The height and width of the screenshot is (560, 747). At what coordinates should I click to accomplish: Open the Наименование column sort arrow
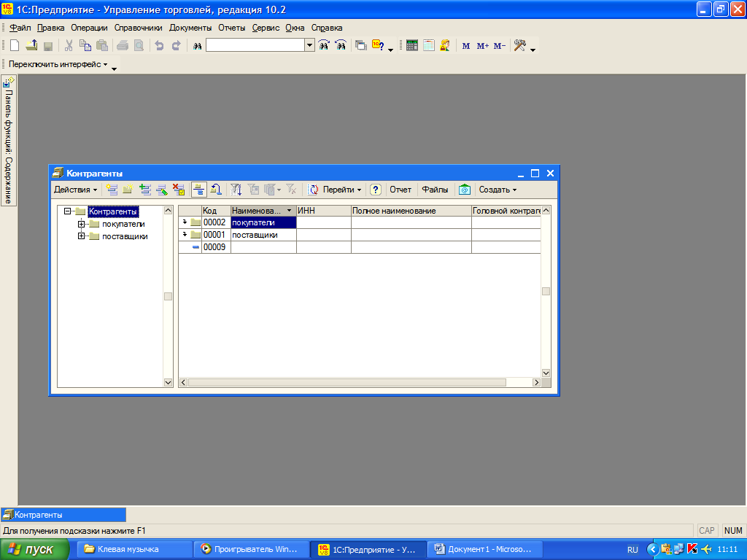(x=289, y=211)
